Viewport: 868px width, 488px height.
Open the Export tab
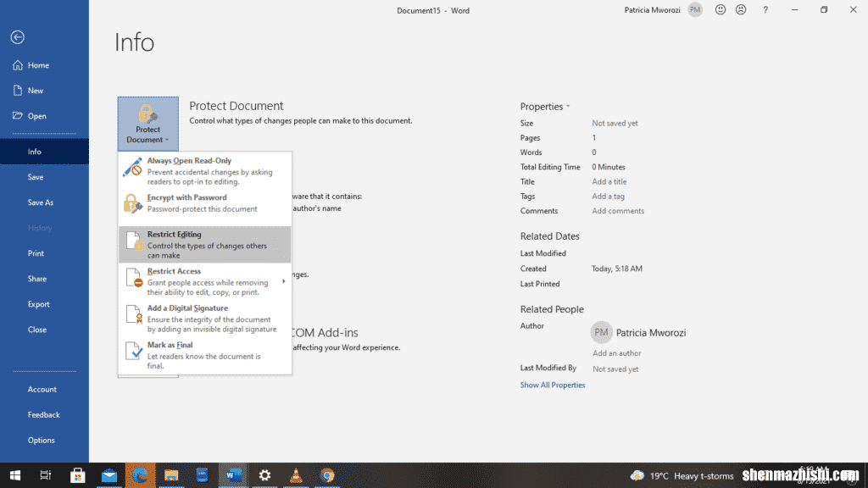click(x=44, y=304)
